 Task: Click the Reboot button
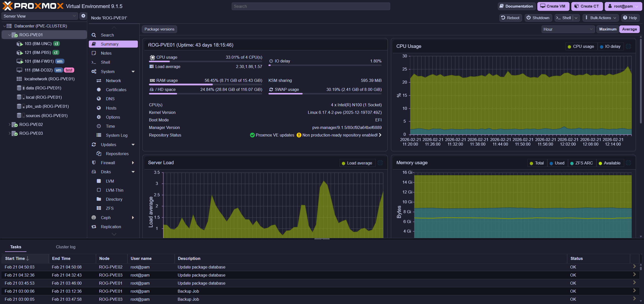pos(510,18)
